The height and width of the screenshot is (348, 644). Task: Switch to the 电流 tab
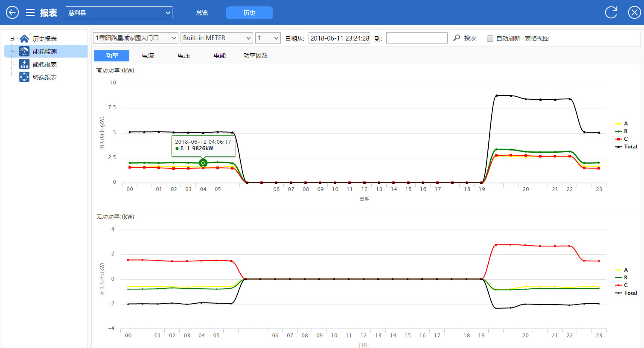148,56
